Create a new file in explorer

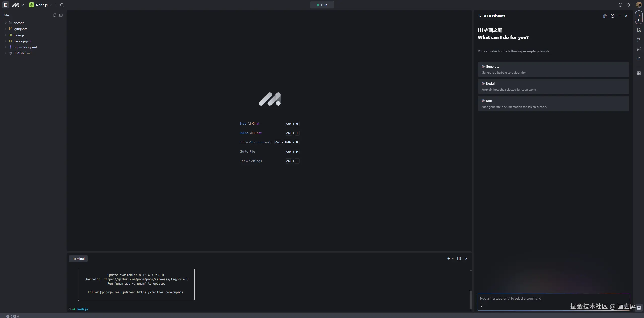tap(55, 15)
